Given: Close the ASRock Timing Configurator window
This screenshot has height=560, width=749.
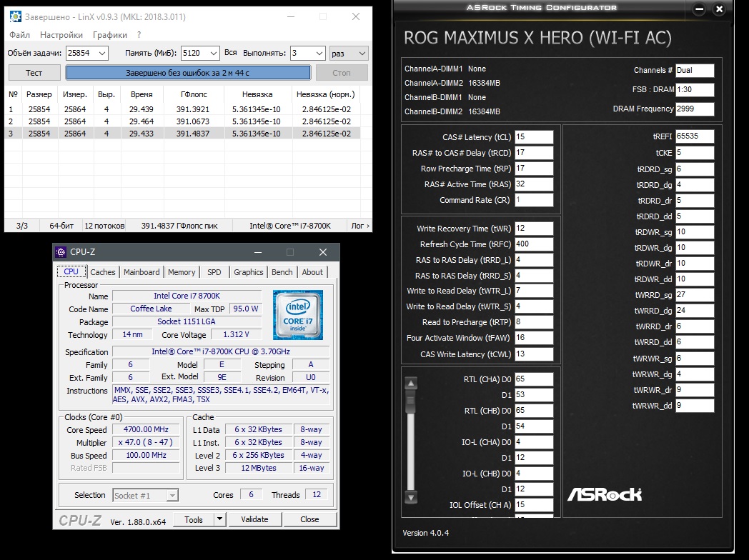Looking at the screenshot, I should [719, 9].
